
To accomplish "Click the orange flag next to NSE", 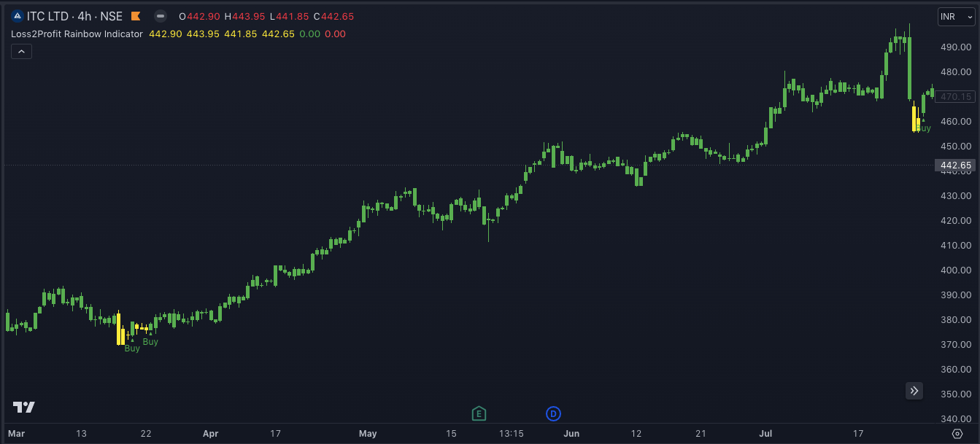I will pos(136,16).
